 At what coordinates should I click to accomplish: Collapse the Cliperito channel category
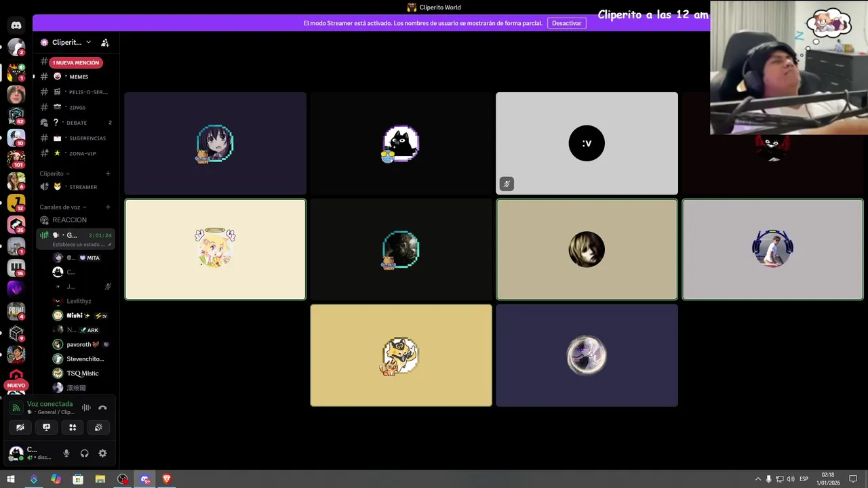click(54, 174)
